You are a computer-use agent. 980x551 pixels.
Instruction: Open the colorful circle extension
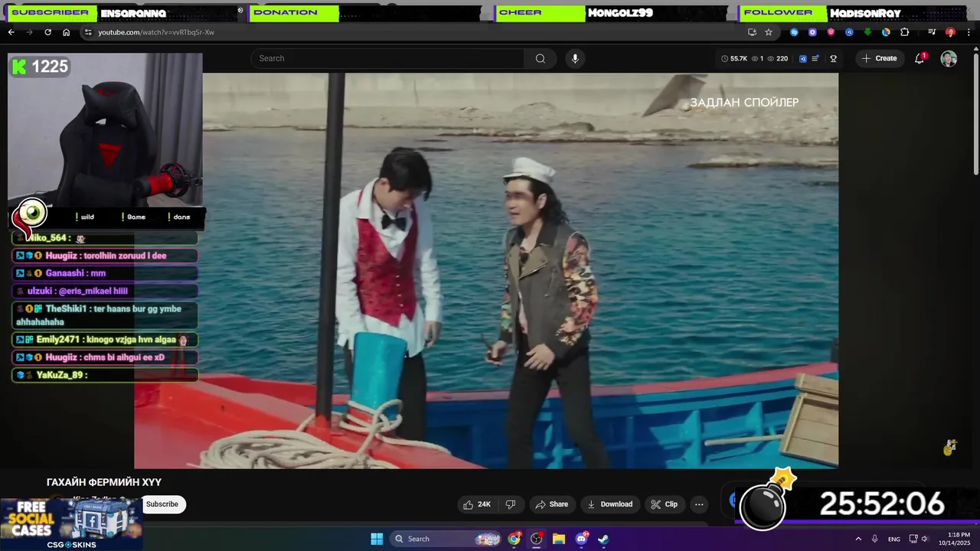pyautogui.click(x=886, y=32)
